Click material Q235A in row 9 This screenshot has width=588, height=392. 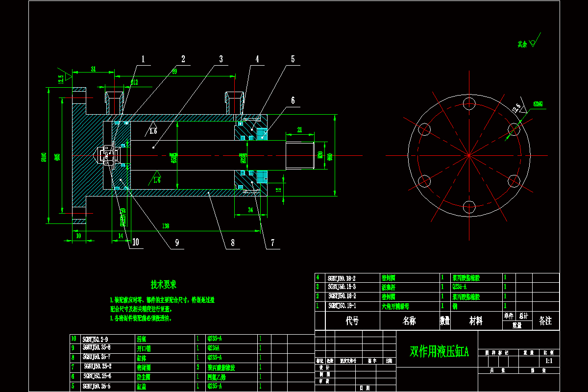pos(214,348)
